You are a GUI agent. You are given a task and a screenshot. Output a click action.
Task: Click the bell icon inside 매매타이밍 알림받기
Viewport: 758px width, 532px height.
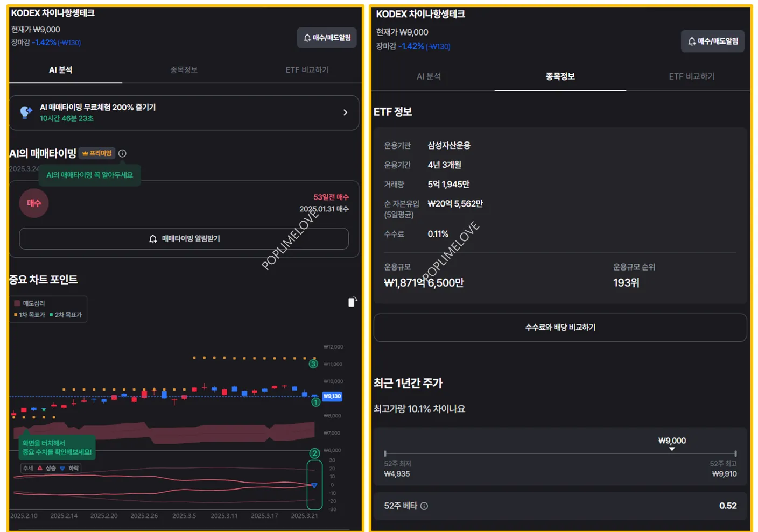pos(153,239)
